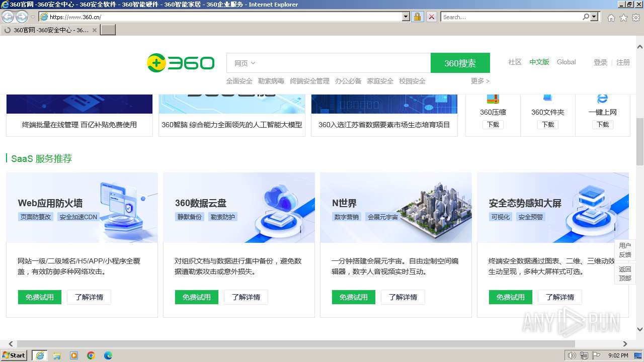
Task: Expand the address bar history dropdown
Action: click(406, 17)
